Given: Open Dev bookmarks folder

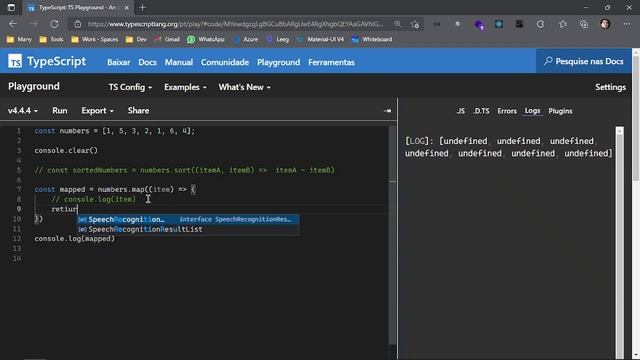Looking at the screenshot, I should pyautogui.click(x=136, y=39).
